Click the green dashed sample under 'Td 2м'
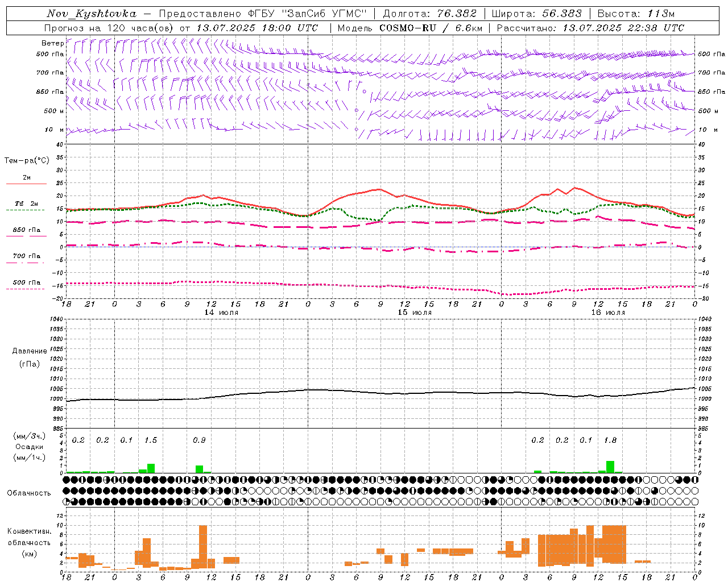 (x=25, y=210)
